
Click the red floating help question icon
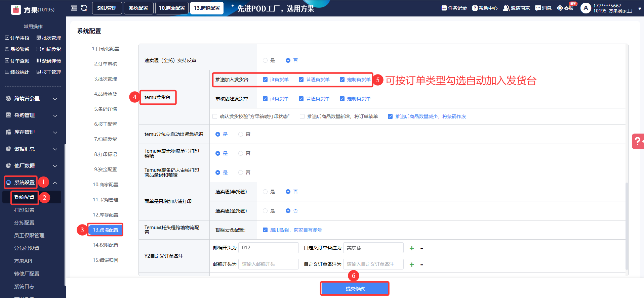(x=637, y=141)
